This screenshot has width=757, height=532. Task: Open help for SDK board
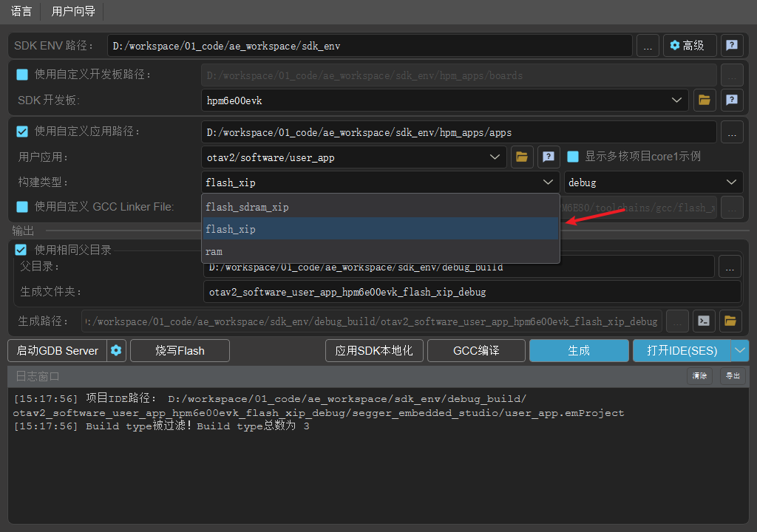click(x=732, y=100)
